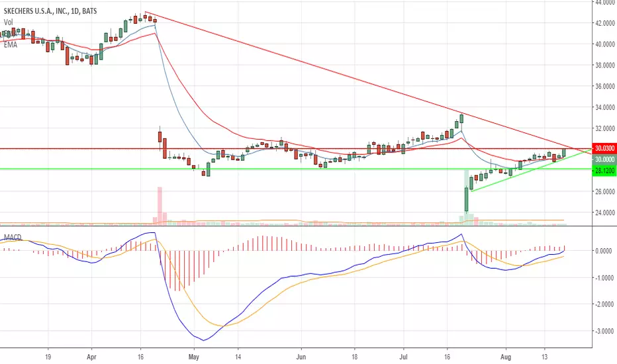Click the Aug date label
Viewport: 617px width, 364px height.
coord(506,357)
